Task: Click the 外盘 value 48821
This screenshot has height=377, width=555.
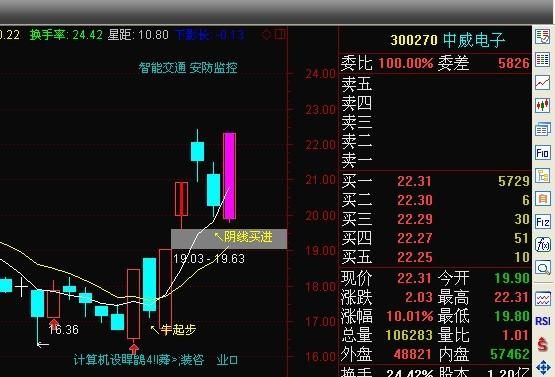Action: pos(413,354)
